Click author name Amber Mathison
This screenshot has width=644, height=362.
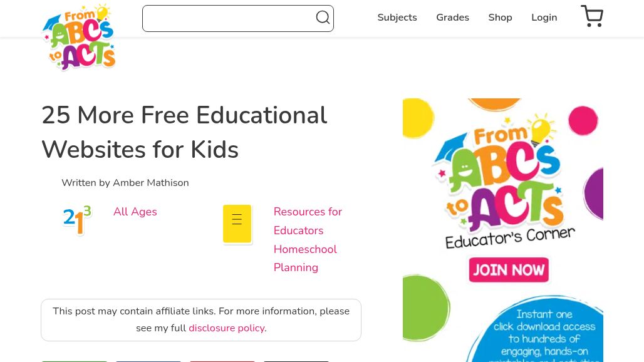(x=150, y=183)
